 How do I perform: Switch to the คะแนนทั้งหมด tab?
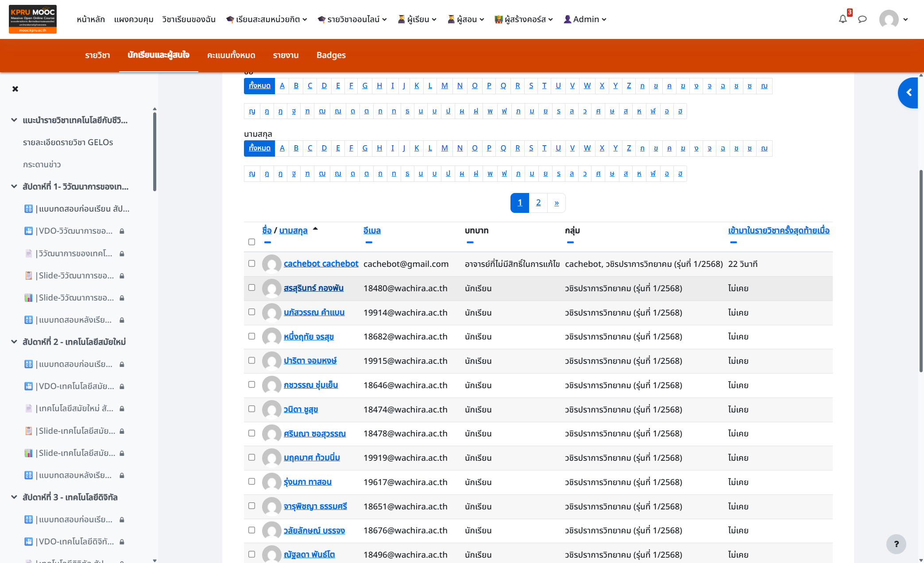[x=231, y=55]
